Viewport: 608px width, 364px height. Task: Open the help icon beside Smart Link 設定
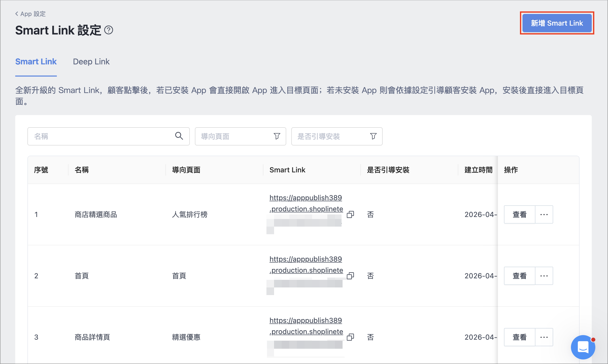109,30
